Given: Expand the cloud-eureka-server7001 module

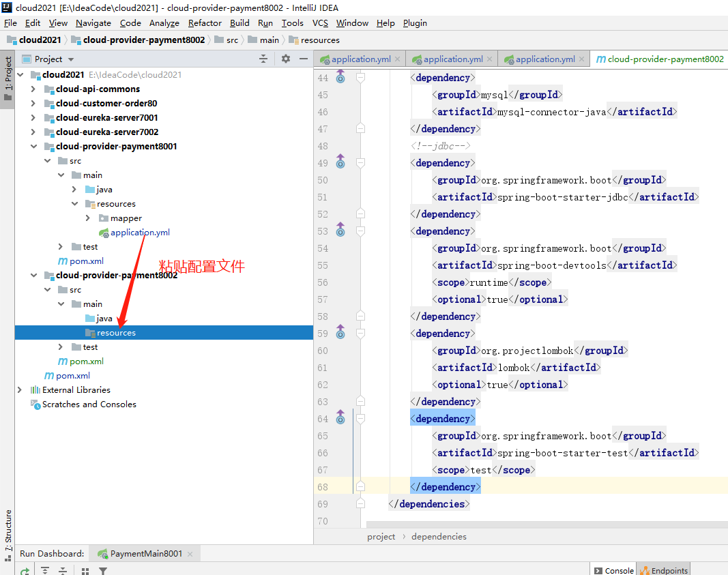Looking at the screenshot, I should [33, 117].
